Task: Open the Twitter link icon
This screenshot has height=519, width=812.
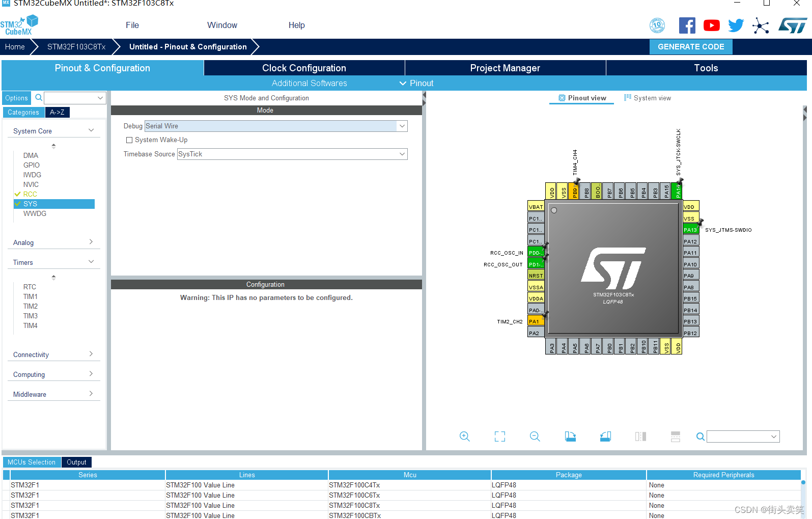Action: pos(736,25)
